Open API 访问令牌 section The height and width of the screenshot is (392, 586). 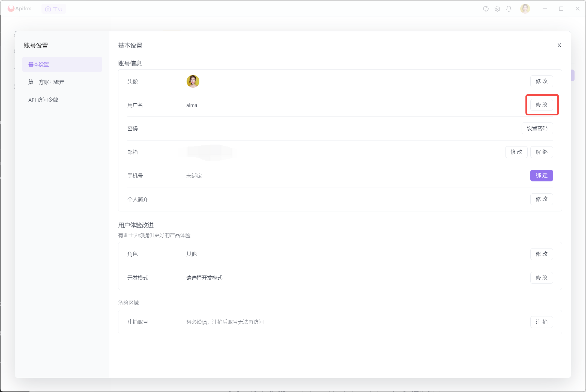(43, 100)
